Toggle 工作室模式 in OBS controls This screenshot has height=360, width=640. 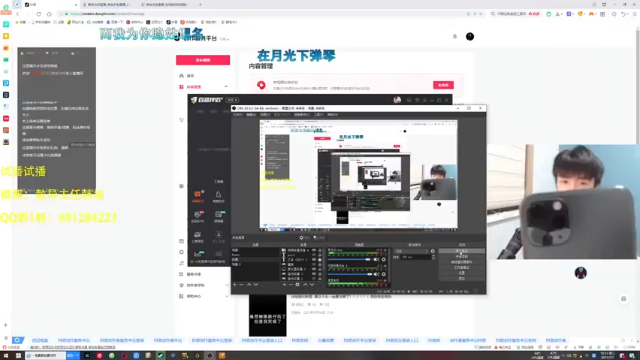pos(462,267)
